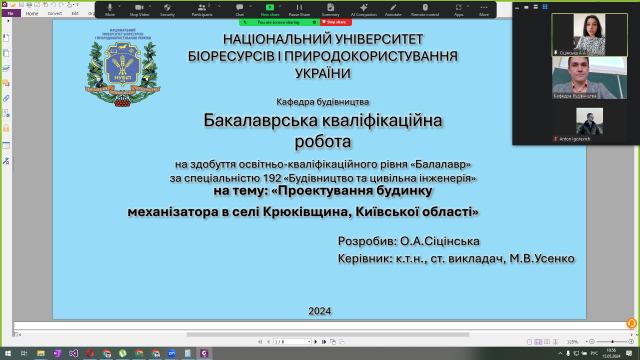This screenshot has width=640, height=360.
Task: Click 'You are screen sharing' indicator
Action: (x=279, y=22)
